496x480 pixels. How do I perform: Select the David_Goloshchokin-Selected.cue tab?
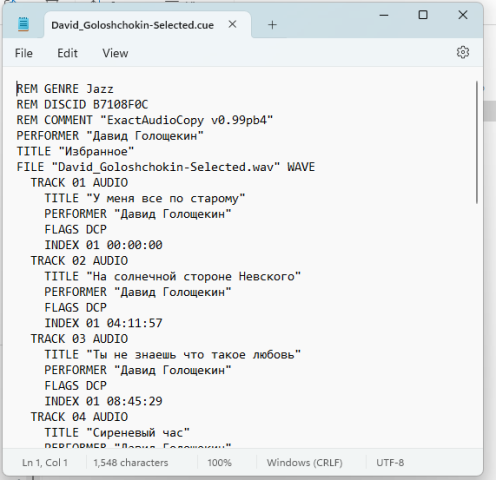coord(132,25)
